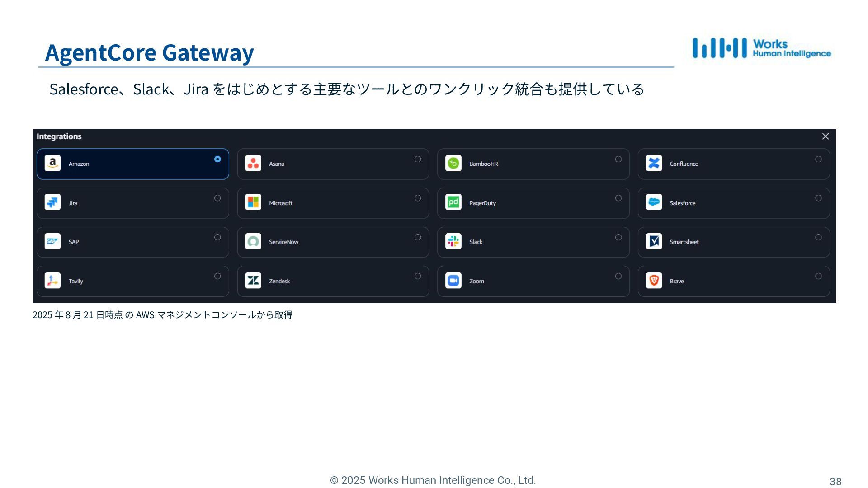Select the Zendesk radio button
868x488 pixels.
(418, 276)
